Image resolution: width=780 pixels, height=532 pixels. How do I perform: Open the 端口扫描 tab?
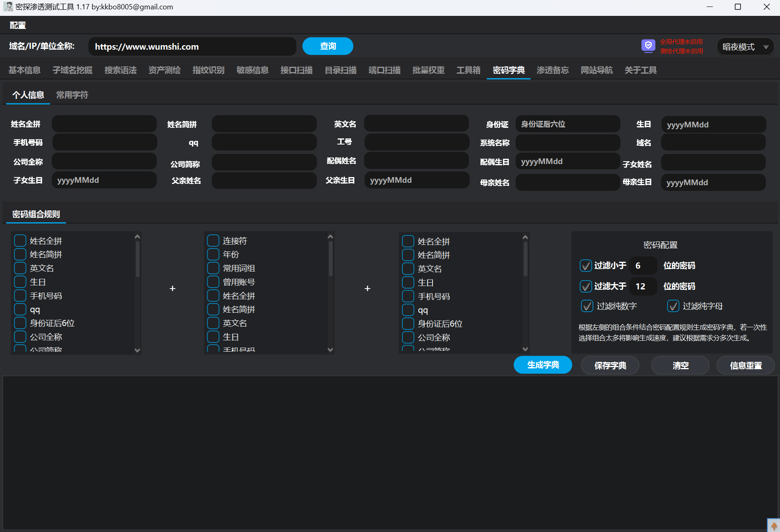384,70
